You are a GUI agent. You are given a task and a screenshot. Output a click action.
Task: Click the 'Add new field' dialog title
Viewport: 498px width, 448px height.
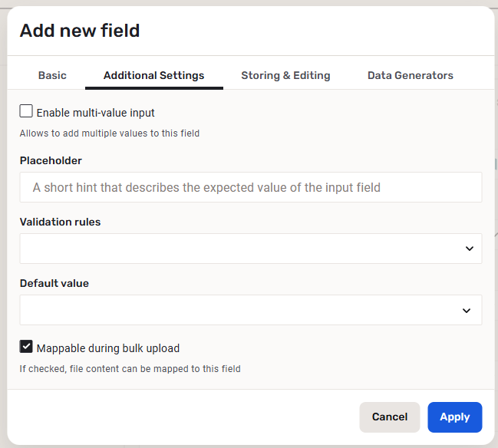coord(80,31)
